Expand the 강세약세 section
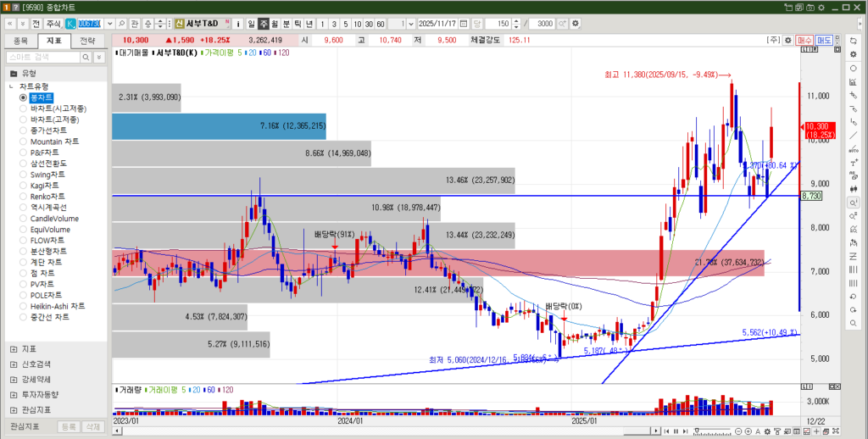The width and height of the screenshot is (868, 439). [13, 379]
